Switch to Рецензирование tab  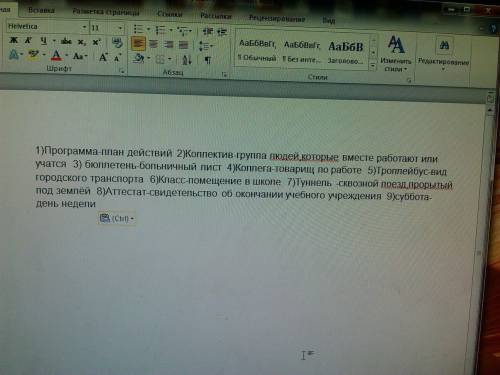(277, 18)
